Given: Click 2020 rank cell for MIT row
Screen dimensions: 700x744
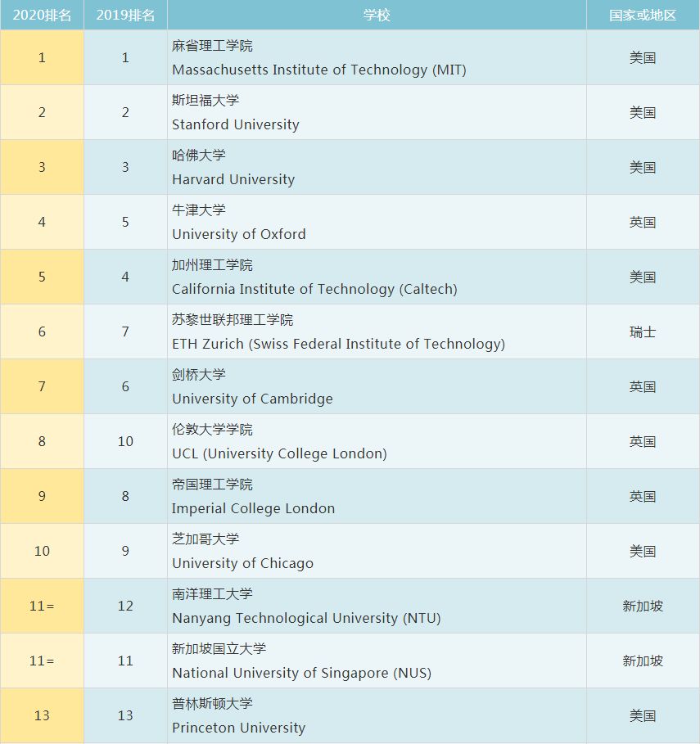Looking at the screenshot, I should coord(42,57).
